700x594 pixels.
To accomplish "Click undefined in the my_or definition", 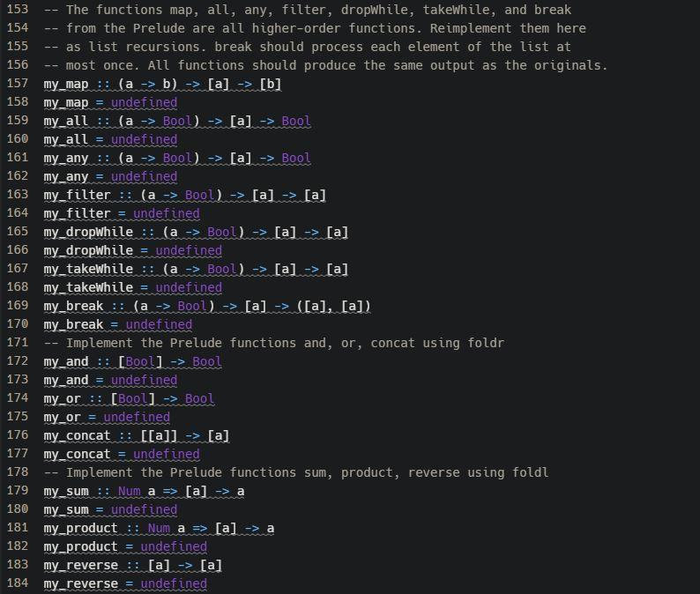I will tap(137, 417).
